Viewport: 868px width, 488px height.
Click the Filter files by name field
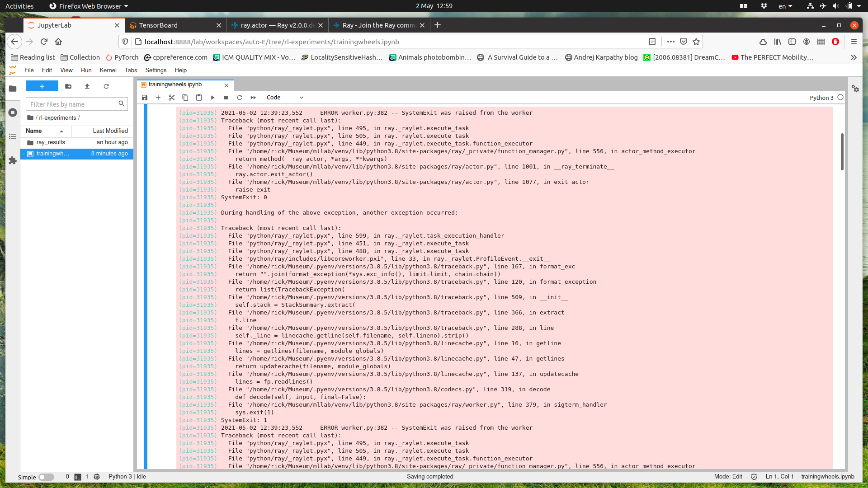72,104
